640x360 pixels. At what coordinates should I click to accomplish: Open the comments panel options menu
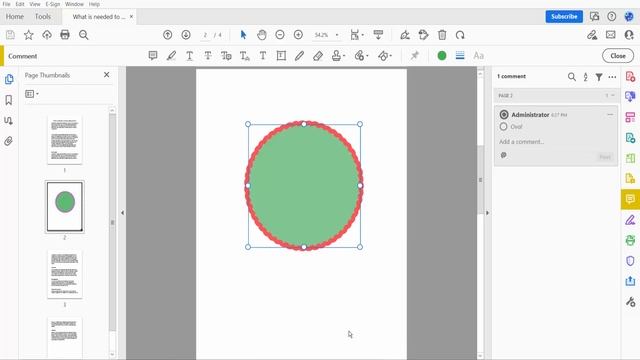point(612,77)
